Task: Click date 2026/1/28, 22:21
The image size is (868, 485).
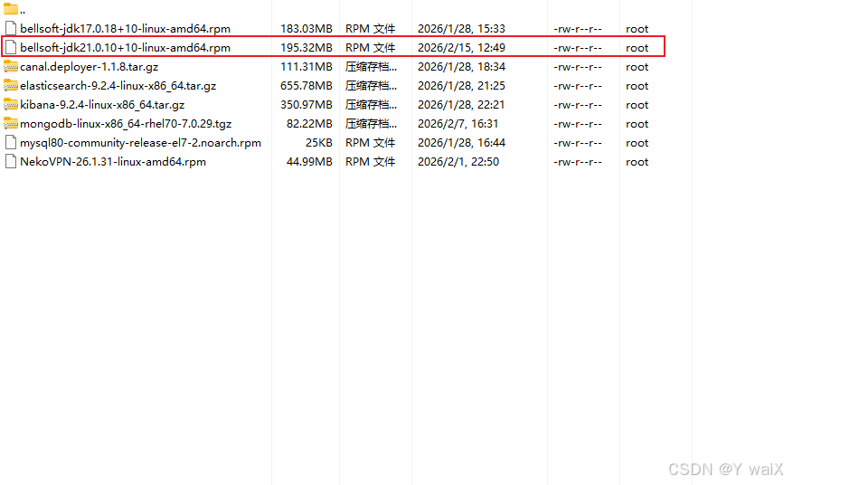Action: point(461,105)
